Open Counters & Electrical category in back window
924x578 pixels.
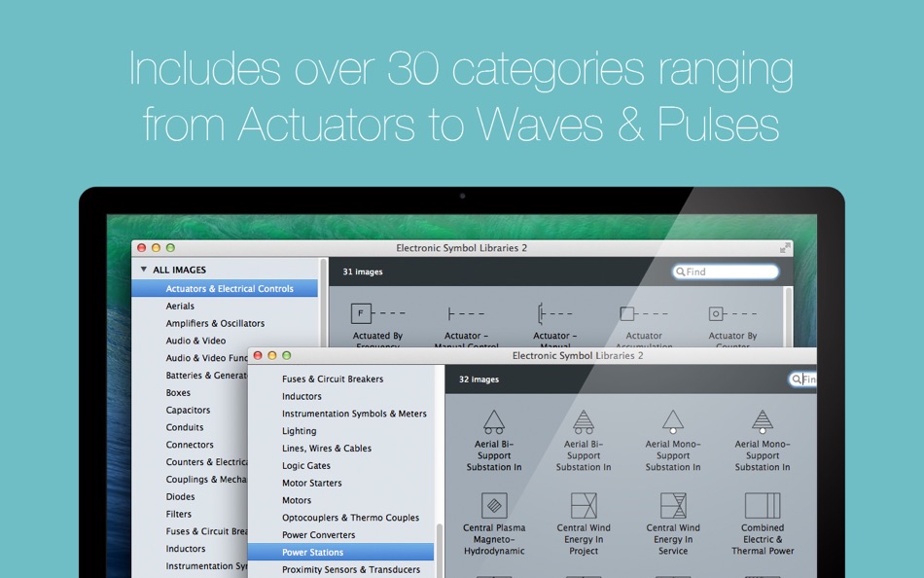205,462
